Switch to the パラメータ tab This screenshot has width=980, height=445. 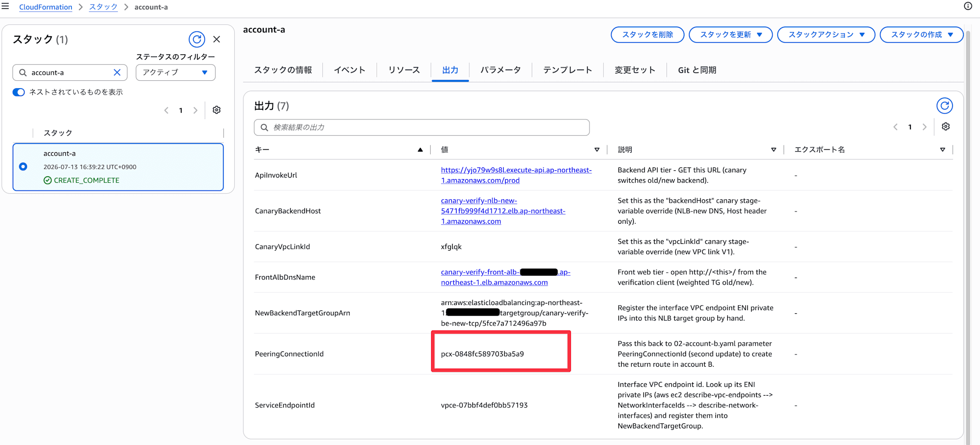pos(500,70)
